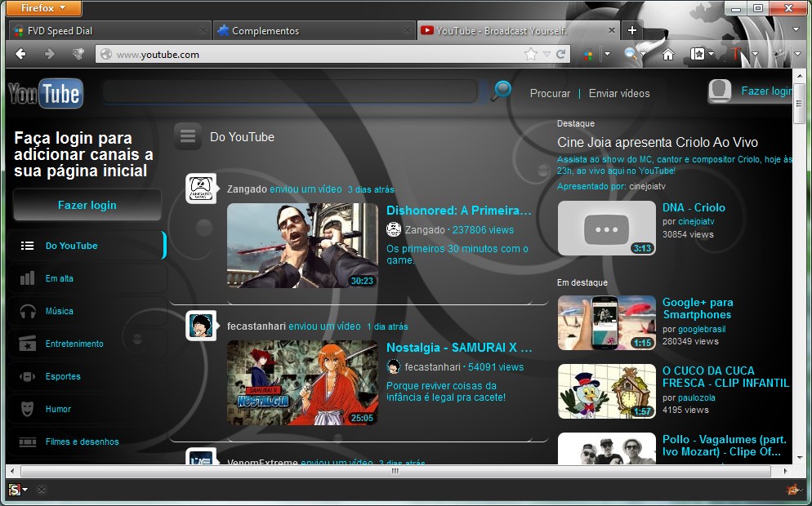
Task: Open the Google+ para Smartphones video link
Action: [x=698, y=308]
